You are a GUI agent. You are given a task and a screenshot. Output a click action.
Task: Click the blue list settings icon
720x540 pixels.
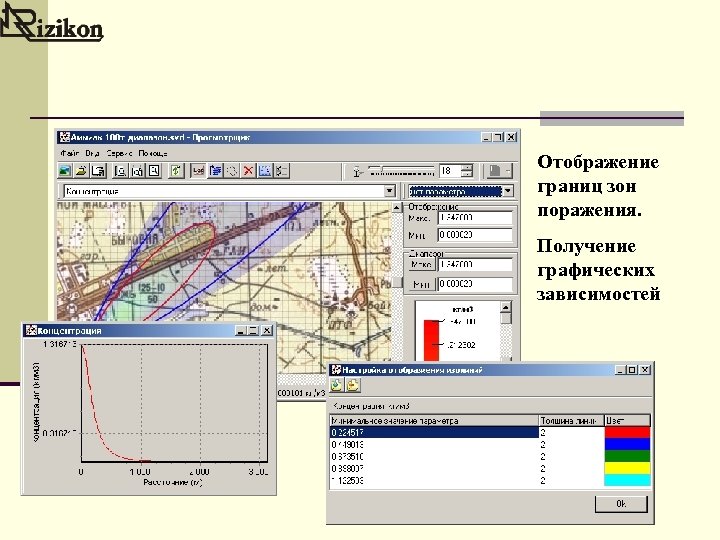coord(215,171)
